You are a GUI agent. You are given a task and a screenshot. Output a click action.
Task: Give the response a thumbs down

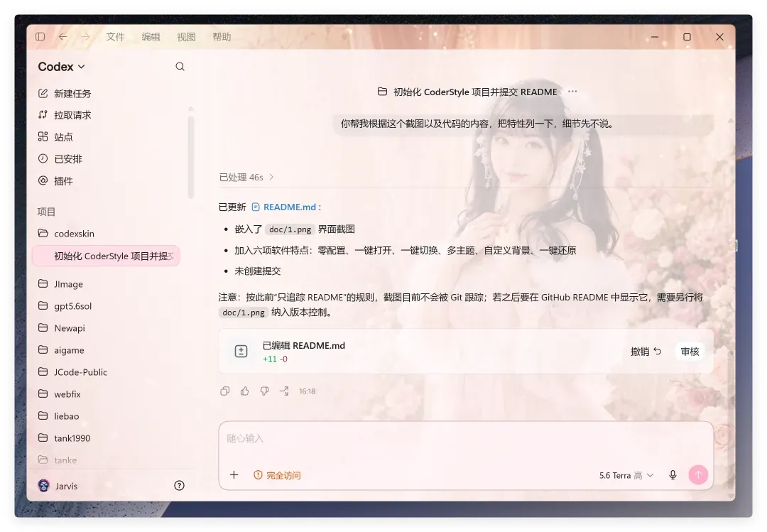(264, 391)
